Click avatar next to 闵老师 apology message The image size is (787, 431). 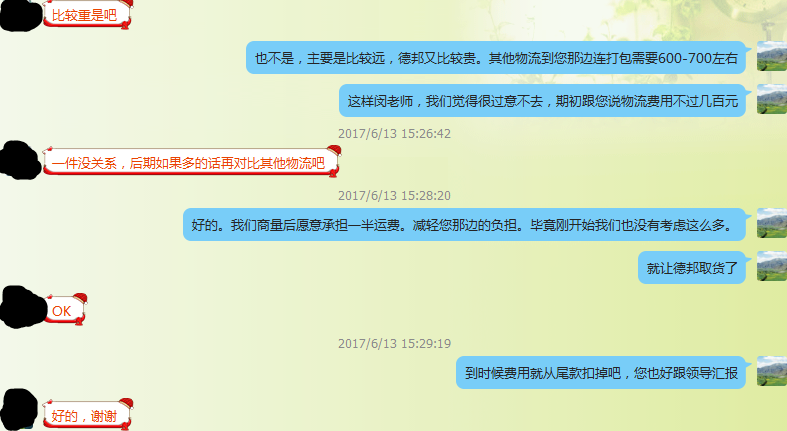point(772,99)
